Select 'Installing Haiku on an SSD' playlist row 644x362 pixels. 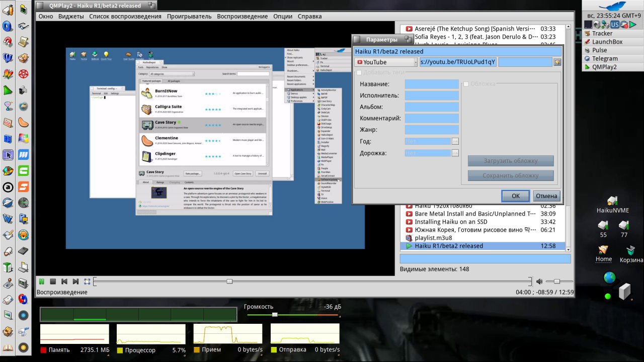pos(482,222)
